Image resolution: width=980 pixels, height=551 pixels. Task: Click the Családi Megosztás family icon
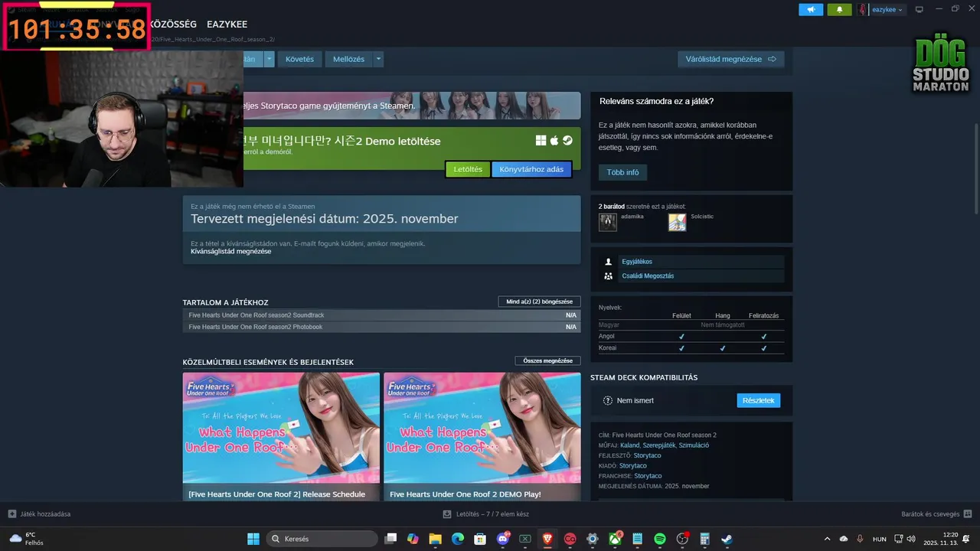[x=609, y=275]
